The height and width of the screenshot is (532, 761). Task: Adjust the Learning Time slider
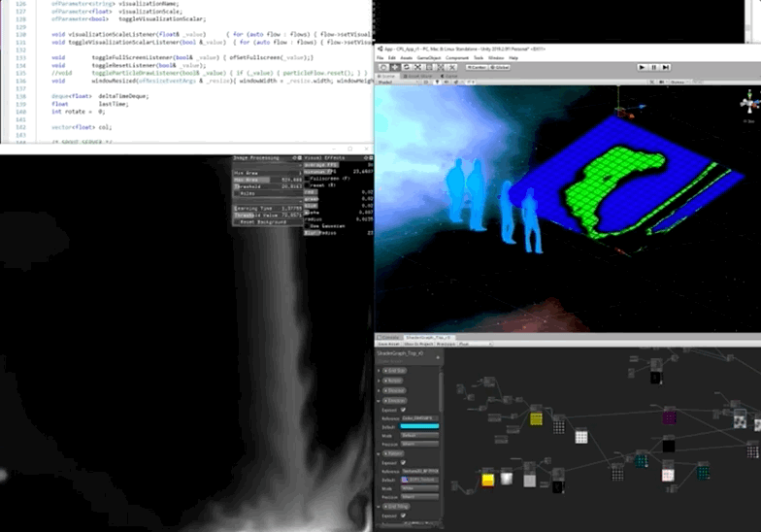pyautogui.click(x=268, y=208)
